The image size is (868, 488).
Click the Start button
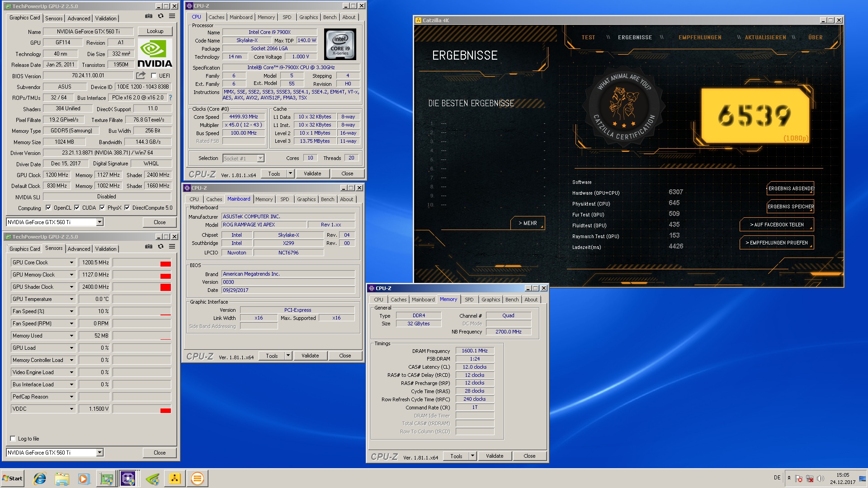pyautogui.click(x=12, y=479)
